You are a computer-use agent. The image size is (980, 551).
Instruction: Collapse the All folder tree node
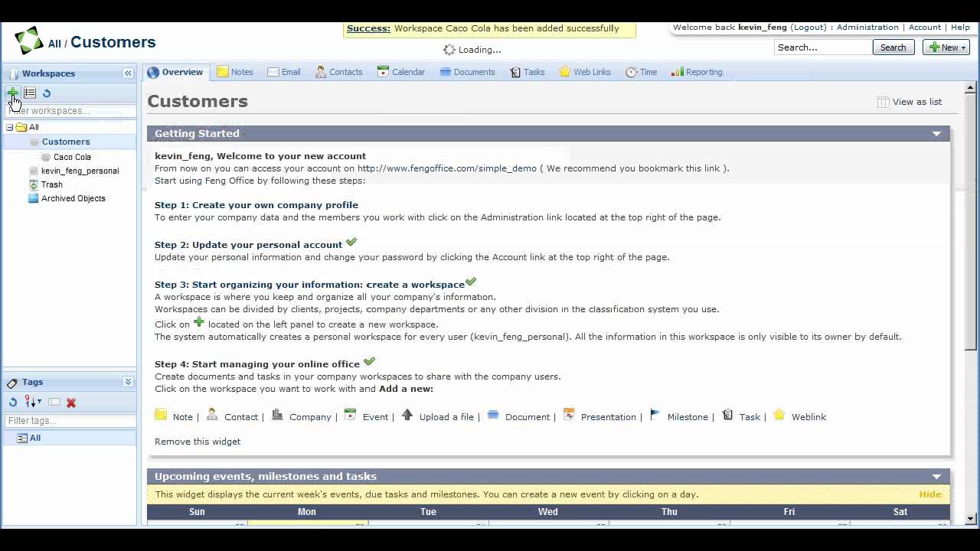click(x=9, y=128)
